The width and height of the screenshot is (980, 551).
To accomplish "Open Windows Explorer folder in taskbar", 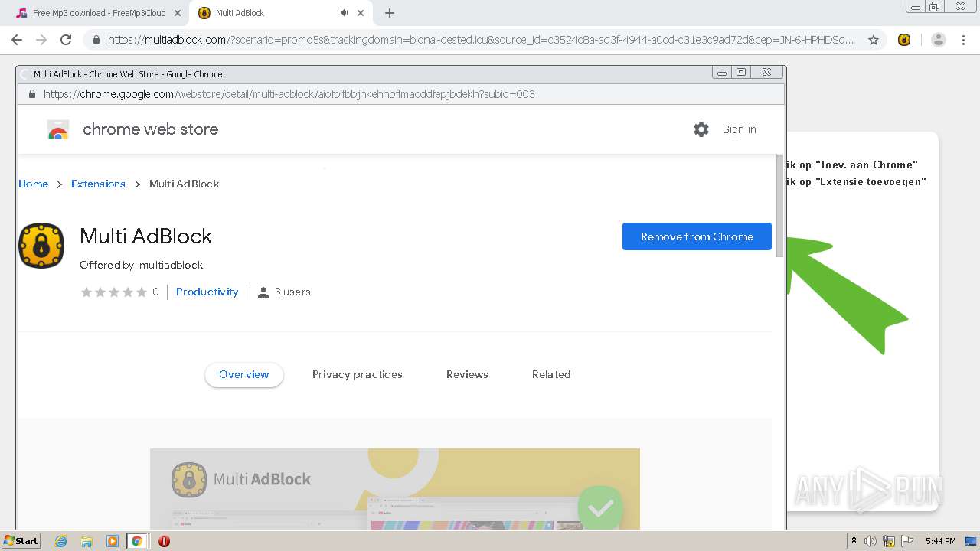I will point(87,541).
